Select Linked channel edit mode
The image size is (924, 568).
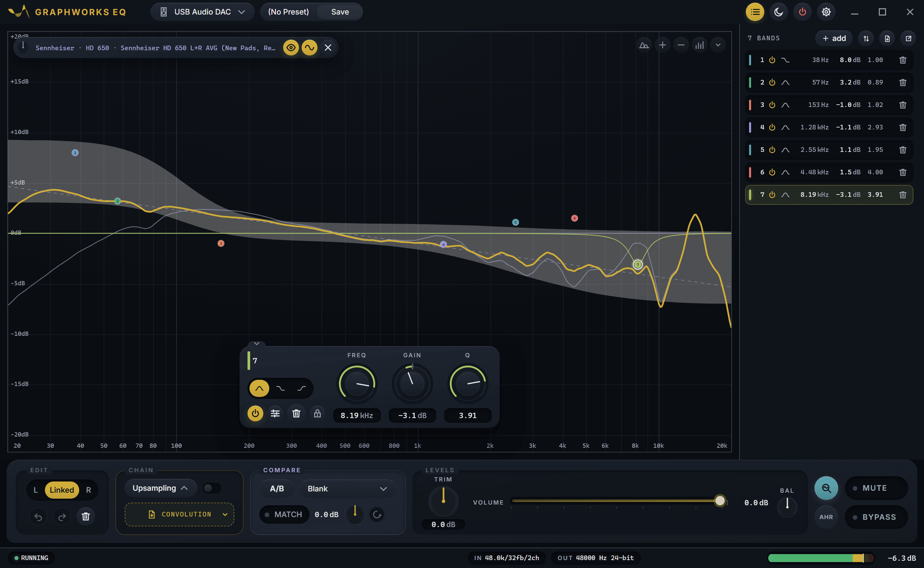click(62, 490)
